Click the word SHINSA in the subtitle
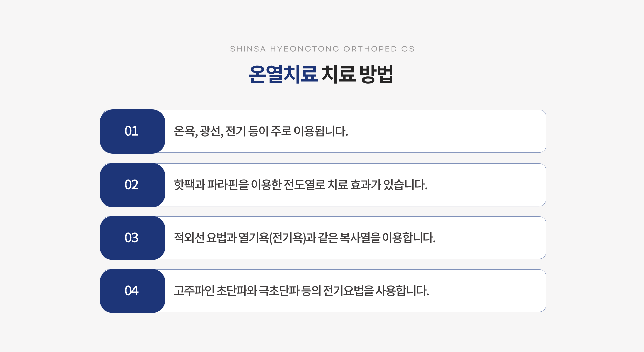644x352 pixels. coord(248,49)
